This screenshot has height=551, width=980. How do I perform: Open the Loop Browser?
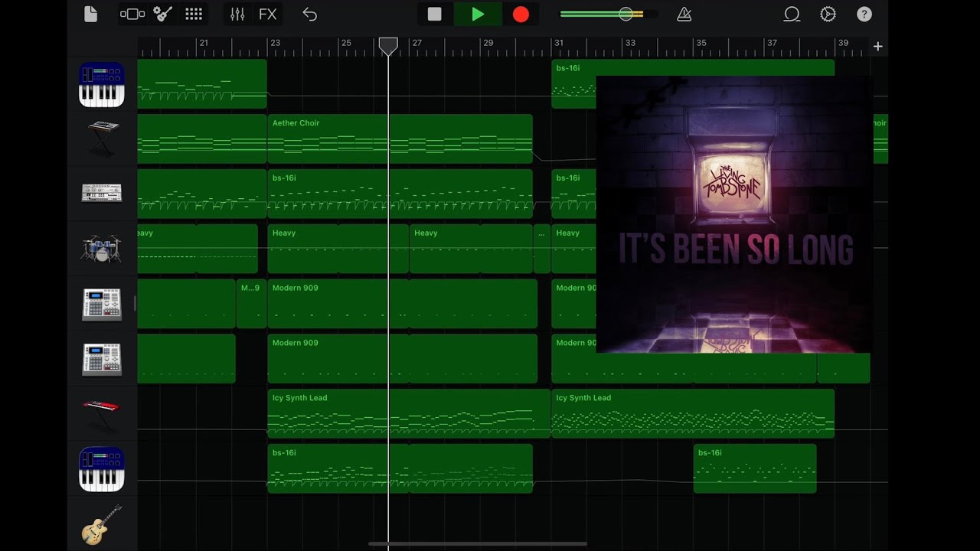(x=792, y=14)
